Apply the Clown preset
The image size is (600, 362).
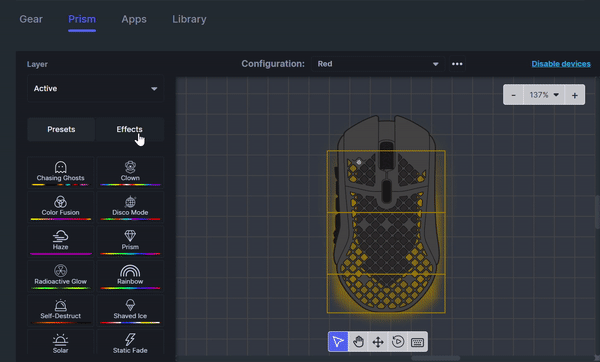(x=130, y=172)
